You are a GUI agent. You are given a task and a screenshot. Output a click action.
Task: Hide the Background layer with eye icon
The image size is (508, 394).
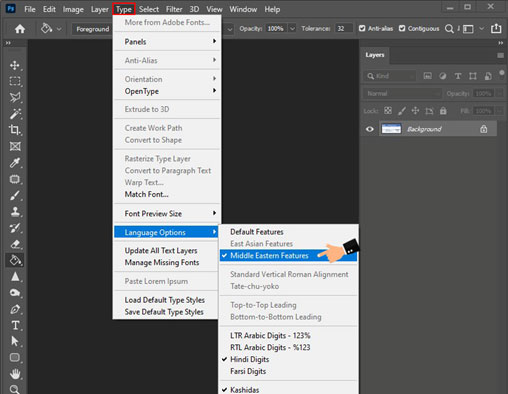pyautogui.click(x=370, y=129)
